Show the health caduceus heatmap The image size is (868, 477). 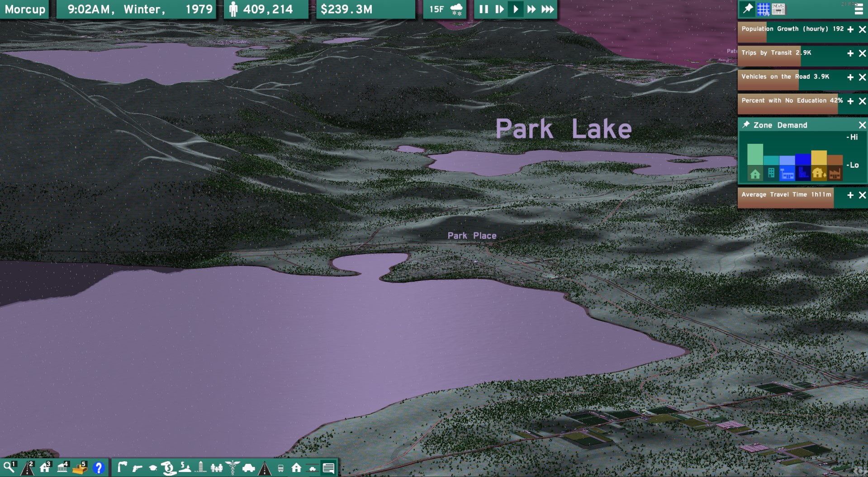pos(232,468)
